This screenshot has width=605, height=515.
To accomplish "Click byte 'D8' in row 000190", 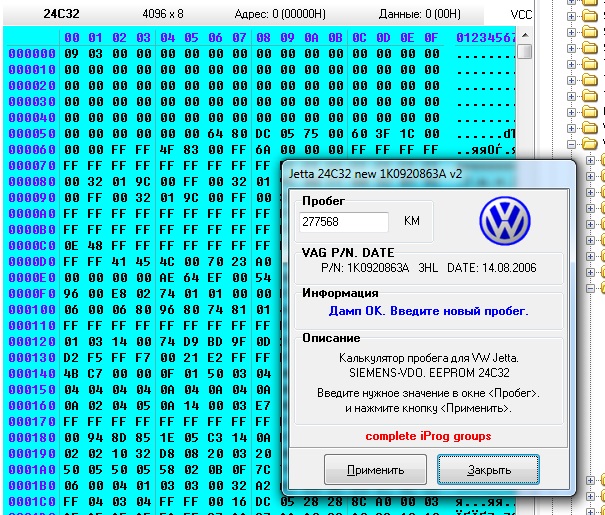I will point(167,454).
